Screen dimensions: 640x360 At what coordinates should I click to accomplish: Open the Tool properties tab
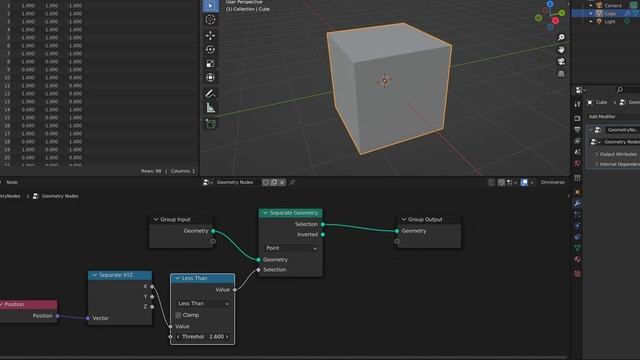[x=577, y=104]
